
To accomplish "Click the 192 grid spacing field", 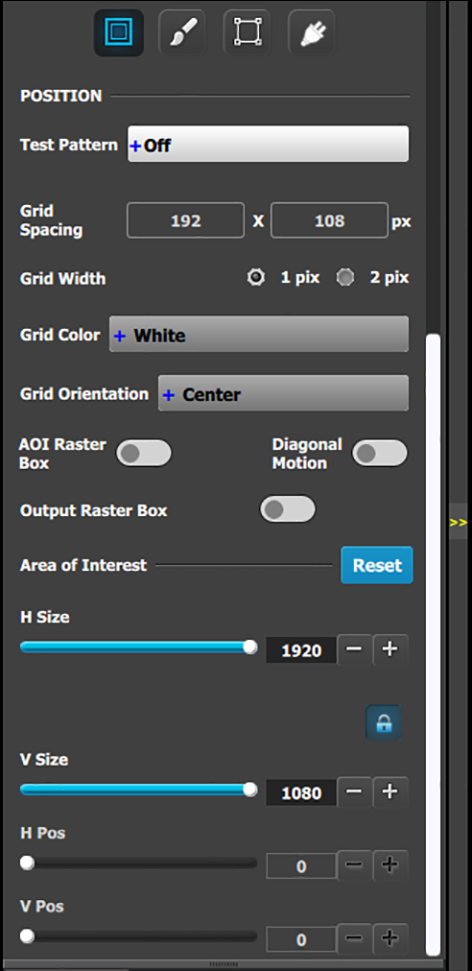I will [x=186, y=220].
